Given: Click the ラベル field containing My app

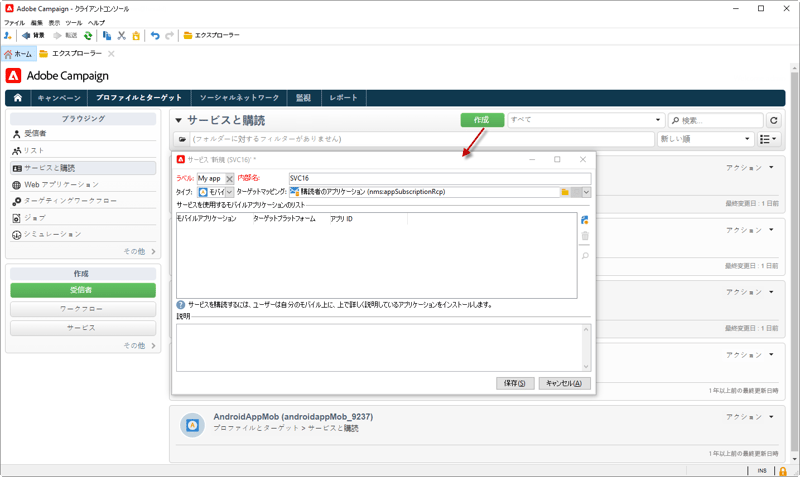Looking at the screenshot, I should click(x=211, y=179).
